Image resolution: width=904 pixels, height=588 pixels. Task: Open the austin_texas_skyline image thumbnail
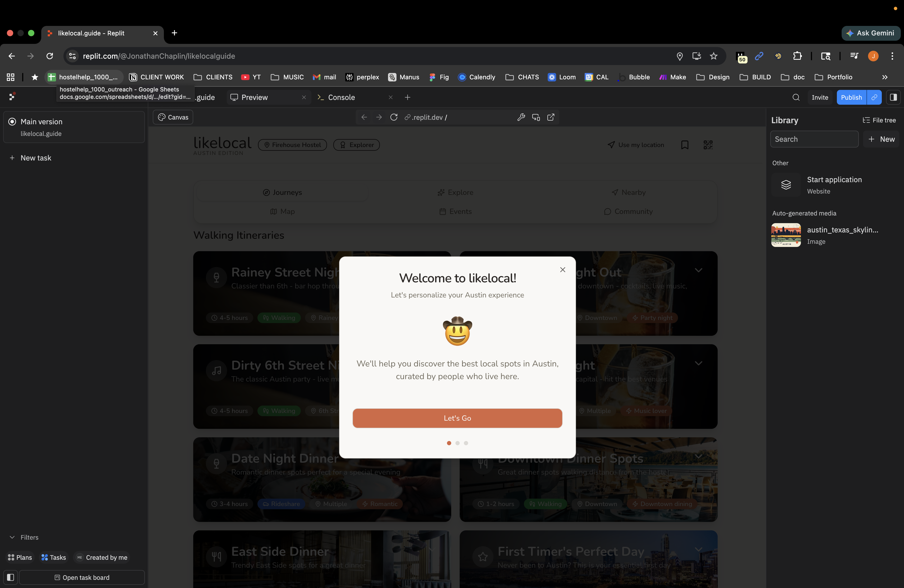[786, 235]
